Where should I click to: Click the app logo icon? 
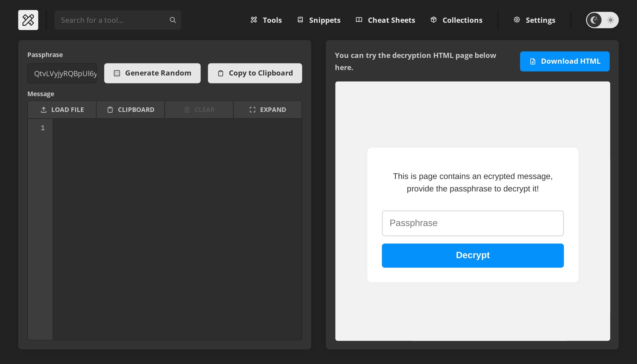pyautogui.click(x=28, y=20)
